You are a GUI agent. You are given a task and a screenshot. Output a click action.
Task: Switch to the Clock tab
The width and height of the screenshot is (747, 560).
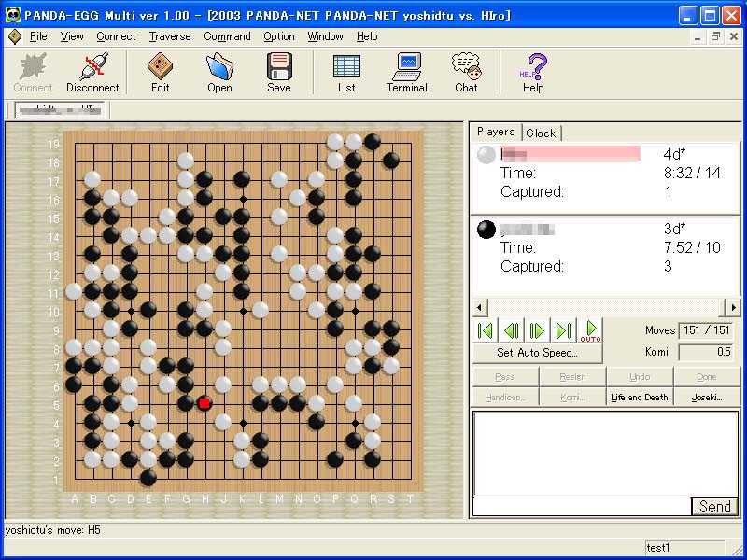coord(541,133)
